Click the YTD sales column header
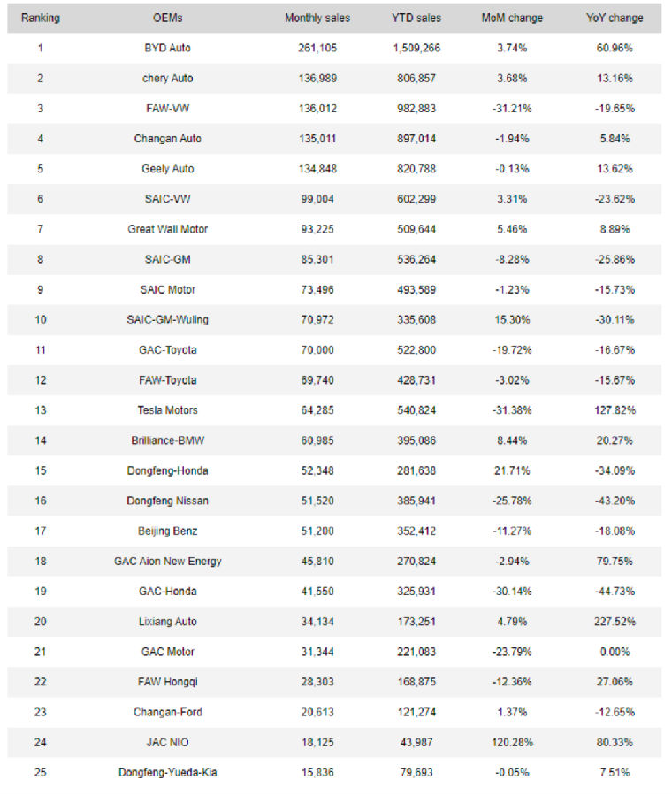This screenshot has width=672, height=795. [416, 19]
